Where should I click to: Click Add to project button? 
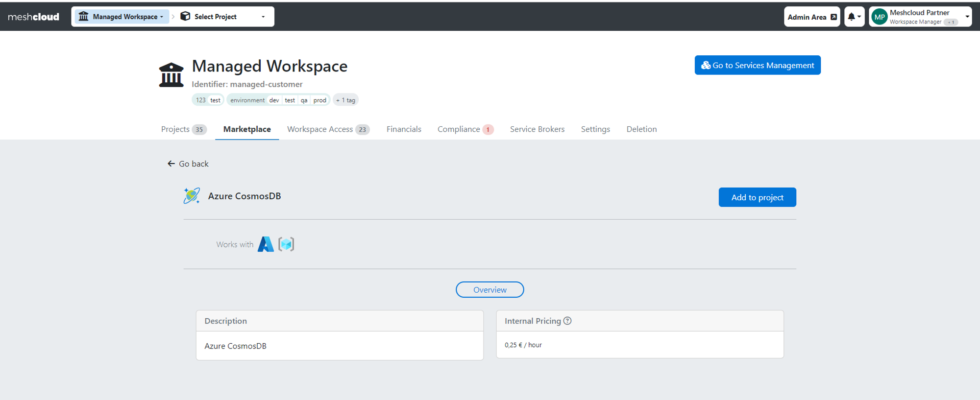point(757,197)
